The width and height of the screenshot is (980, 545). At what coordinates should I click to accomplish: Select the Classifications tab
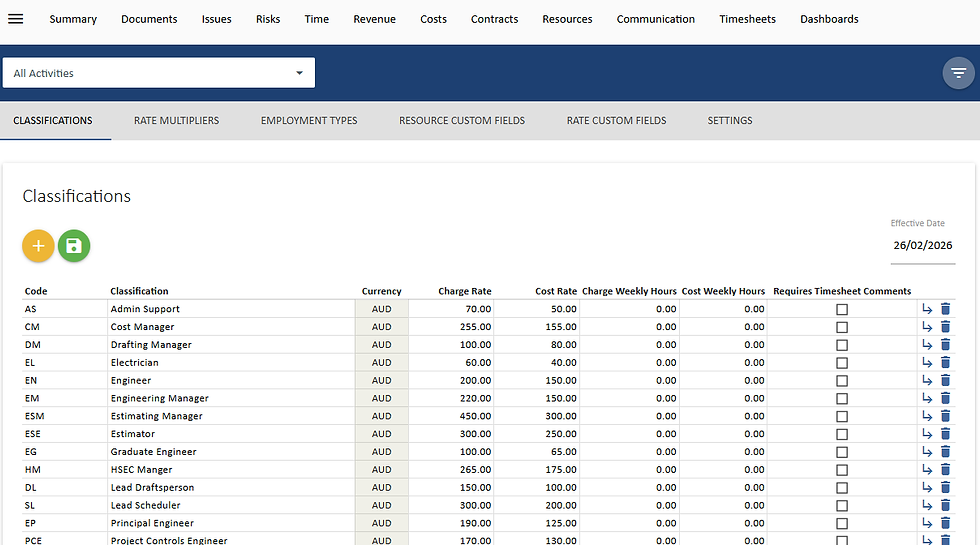pyautogui.click(x=52, y=121)
